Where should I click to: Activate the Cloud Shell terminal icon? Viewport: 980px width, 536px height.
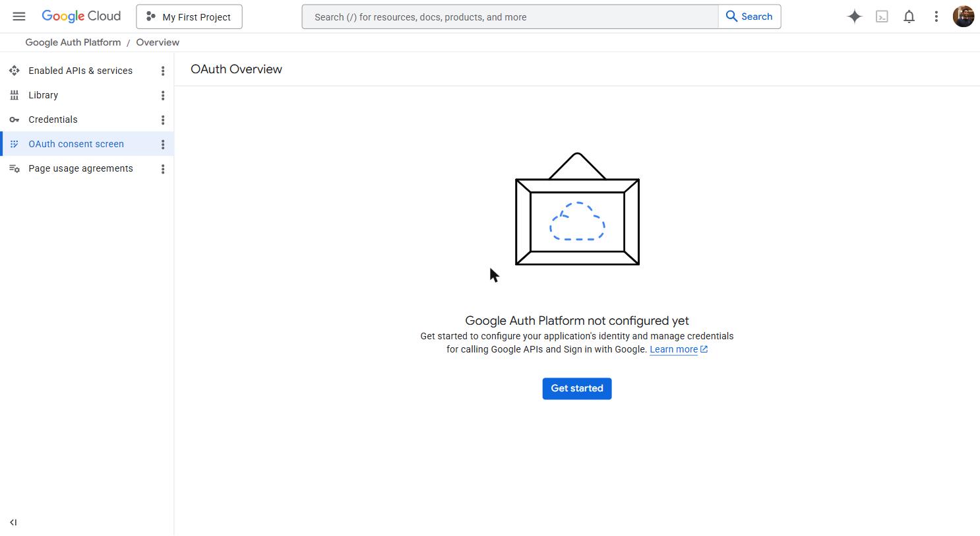click(882, 17)
